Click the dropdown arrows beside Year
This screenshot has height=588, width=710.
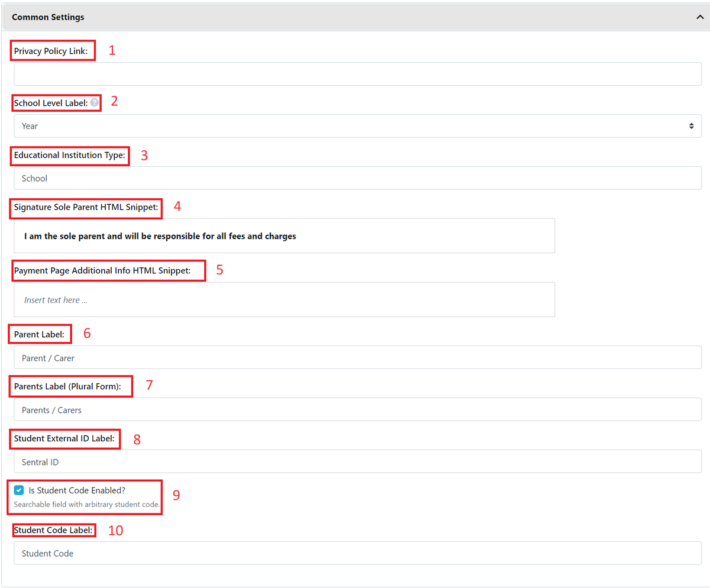[693, 125]
